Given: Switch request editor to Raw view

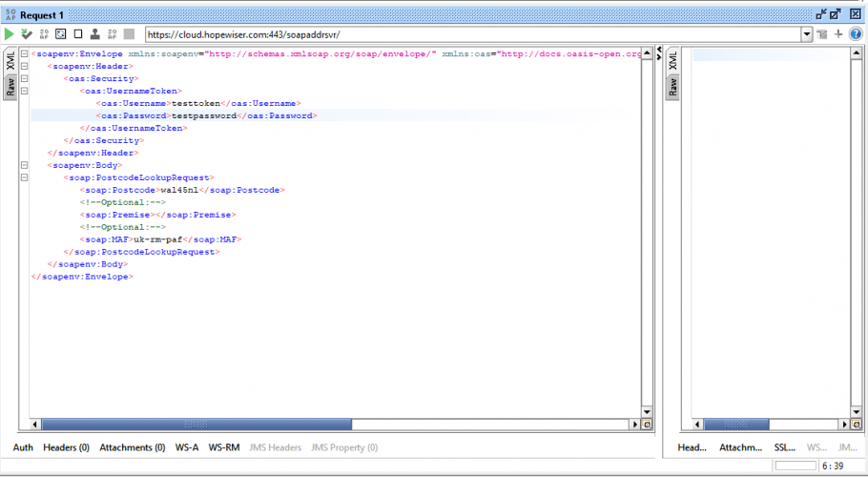Looking at the screenshot, I should [10, 88].
